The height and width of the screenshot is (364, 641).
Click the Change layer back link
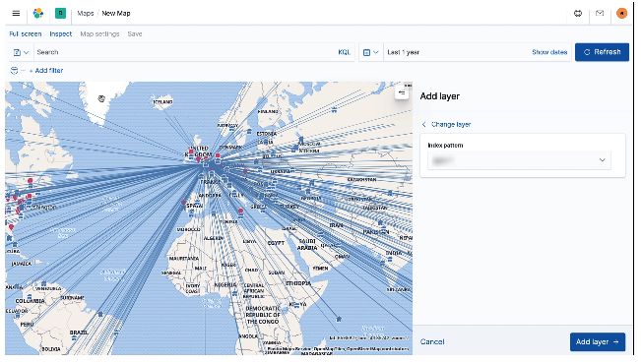pyautogui.click(x=446, y=125)
